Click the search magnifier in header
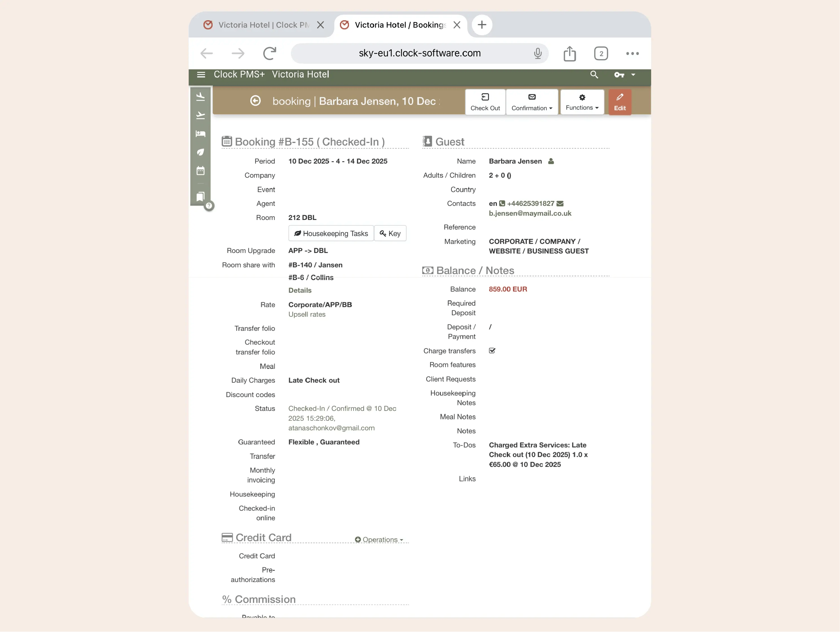This screenshot has width=840, height=632. (594, 74)
